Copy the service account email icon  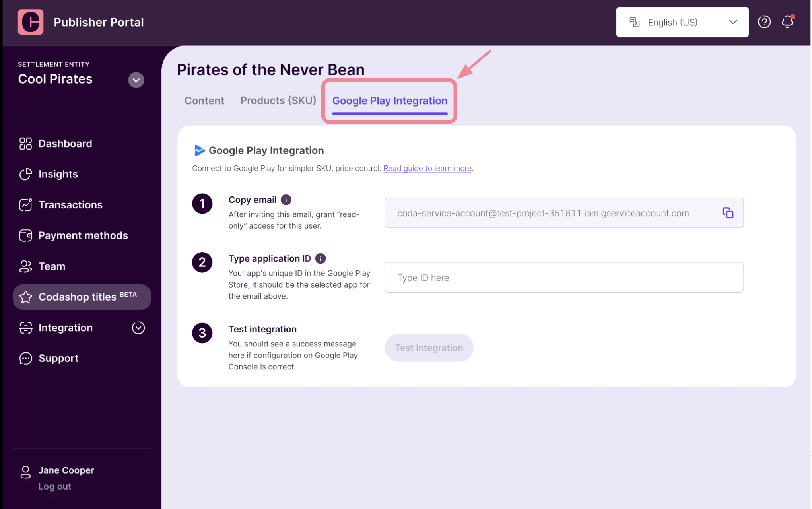727,213
